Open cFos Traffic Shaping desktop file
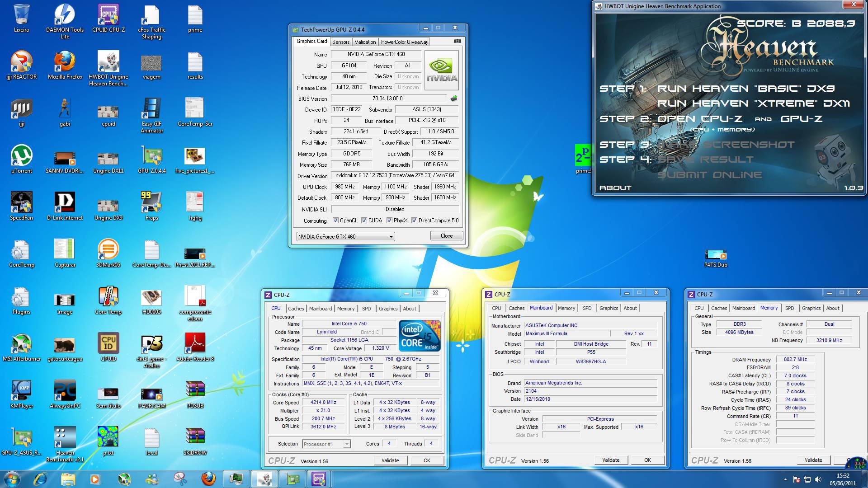 pos(151,21)
